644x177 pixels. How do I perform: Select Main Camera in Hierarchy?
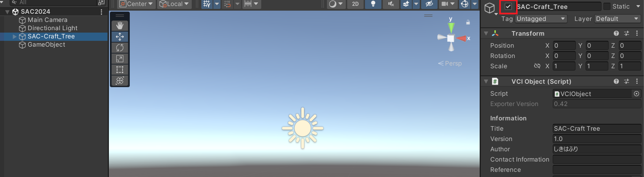pos(48,20)
